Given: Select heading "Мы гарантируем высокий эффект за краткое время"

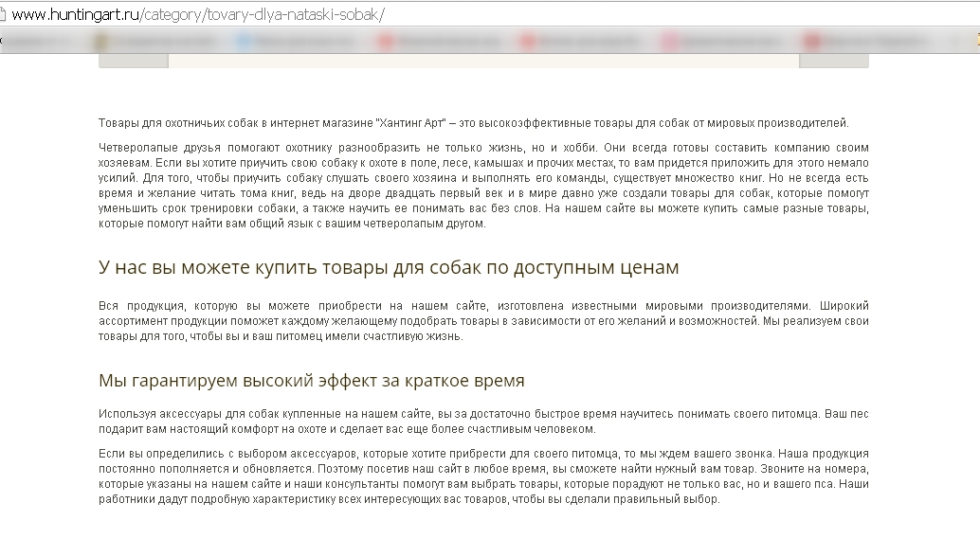Looking at the screenshot, I should pyautogui.click(x=311, y=381).
